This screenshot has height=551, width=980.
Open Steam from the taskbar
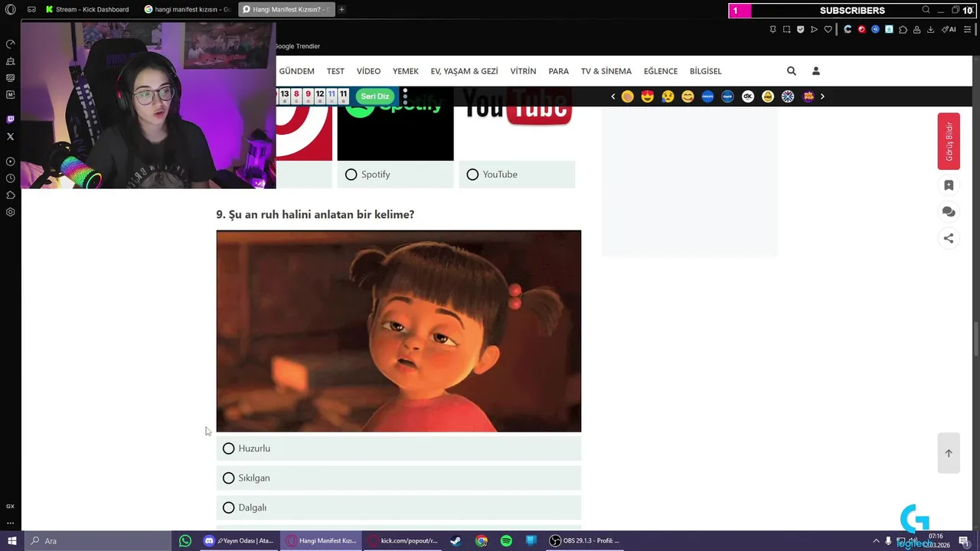click(456, 541)
